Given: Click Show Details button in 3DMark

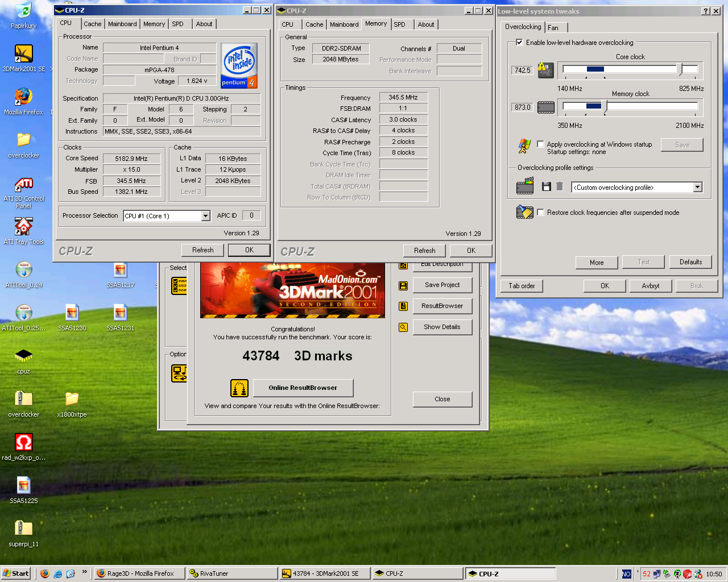Looking at the screenshot, I should tap(442, 327).
